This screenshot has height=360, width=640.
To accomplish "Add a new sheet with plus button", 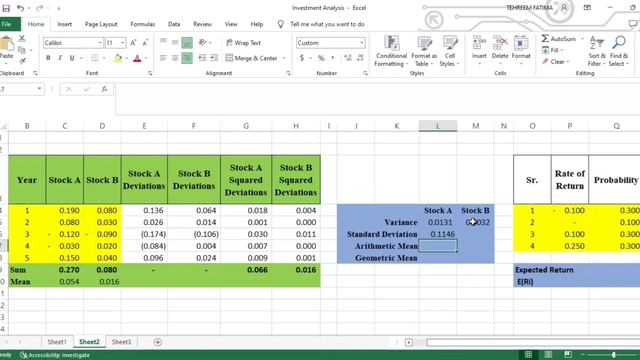I will point(158,342).
